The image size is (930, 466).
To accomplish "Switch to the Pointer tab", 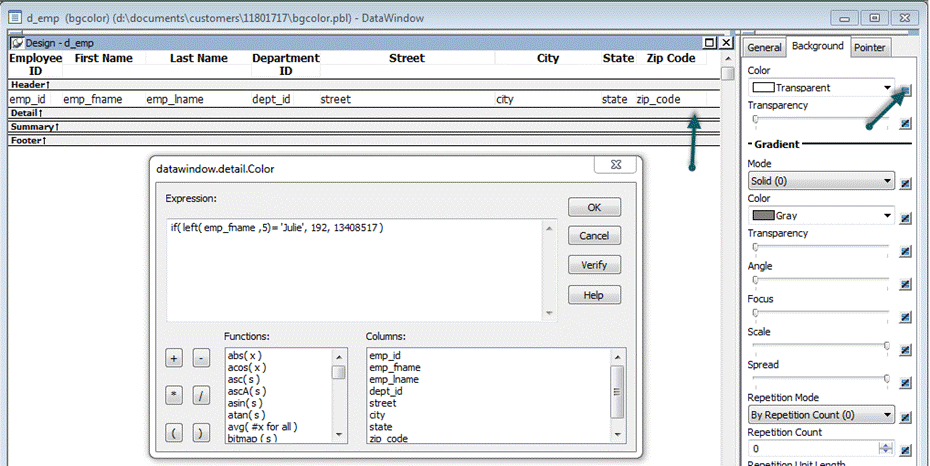I will [x=869, y=47].
